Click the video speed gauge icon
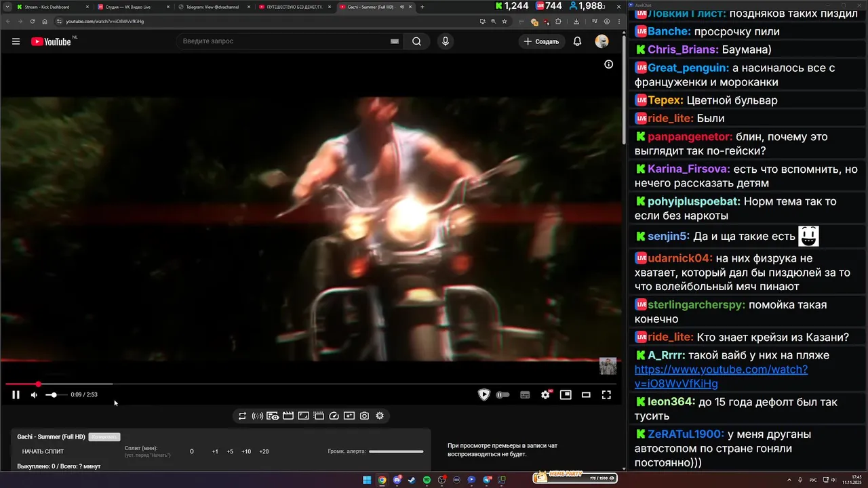Image resolution: width=868 pixels, height=488 pixels. coord(334,415)
